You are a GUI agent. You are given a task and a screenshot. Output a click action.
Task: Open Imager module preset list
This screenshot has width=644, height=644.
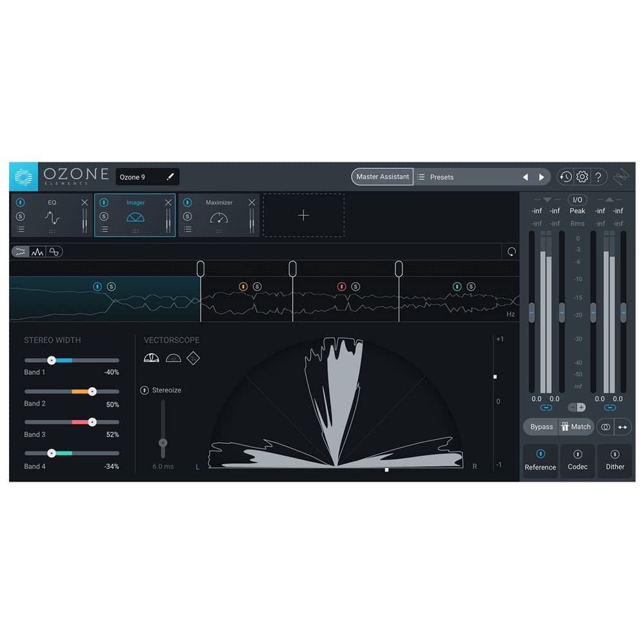[104, 229]
